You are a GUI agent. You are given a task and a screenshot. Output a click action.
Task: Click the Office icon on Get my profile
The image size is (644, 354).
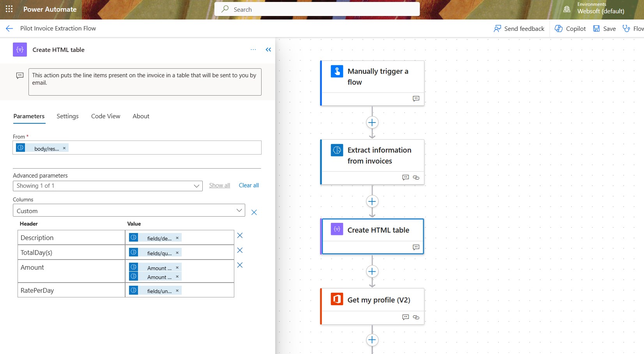pyautogui.click(x=337, y=299)
